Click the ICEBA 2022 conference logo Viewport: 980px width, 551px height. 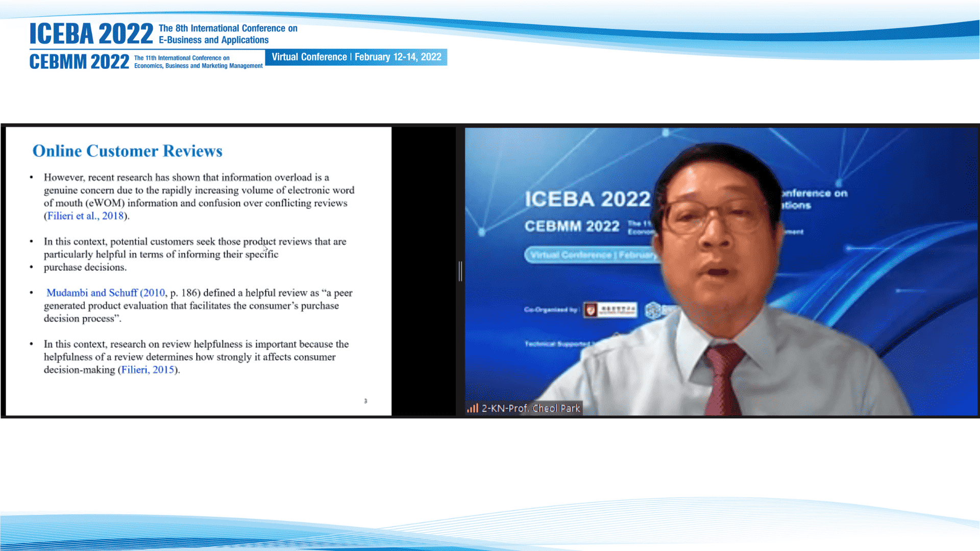[91, 34]
